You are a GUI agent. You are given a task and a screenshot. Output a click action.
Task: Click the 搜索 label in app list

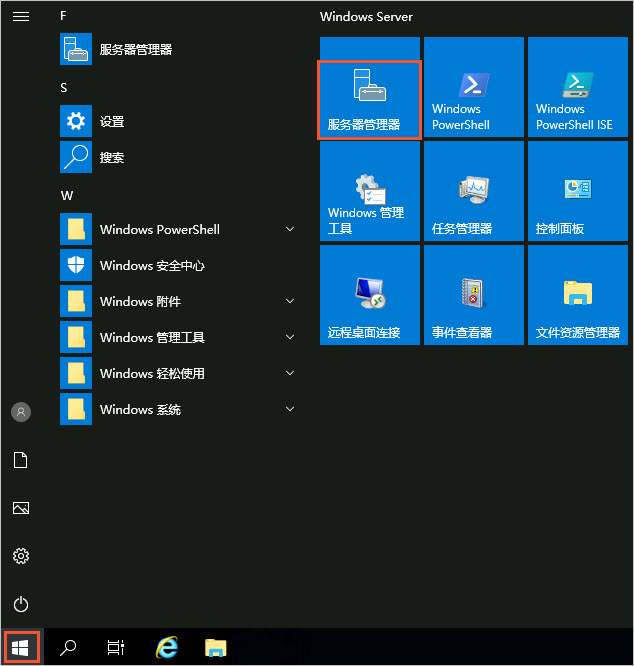click(112, 158)
